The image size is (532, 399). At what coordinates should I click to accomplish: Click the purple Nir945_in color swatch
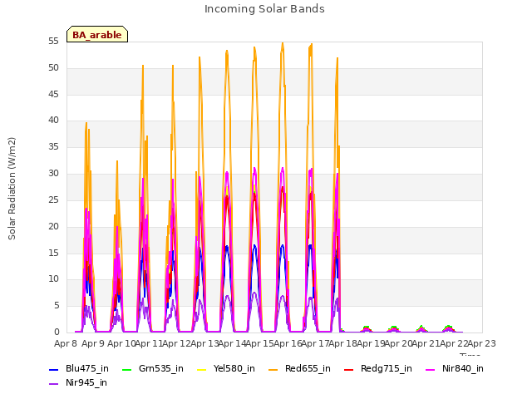(53, 384)
